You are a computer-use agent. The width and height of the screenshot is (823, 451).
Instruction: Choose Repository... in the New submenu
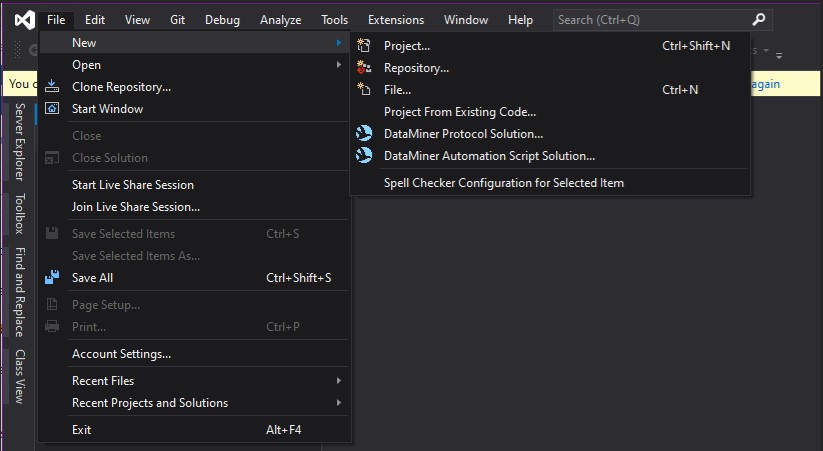coord(550,68)
